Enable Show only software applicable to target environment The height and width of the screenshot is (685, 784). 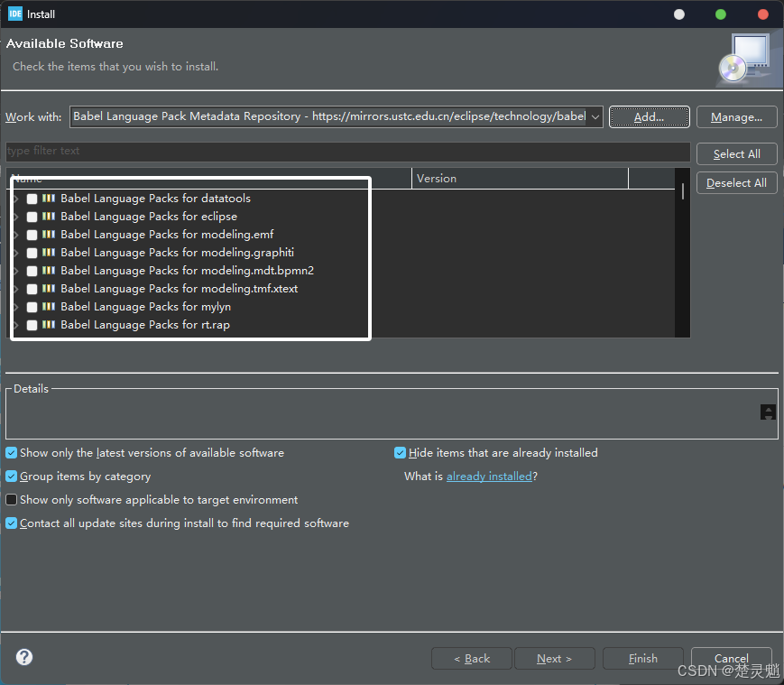(11, 499)
